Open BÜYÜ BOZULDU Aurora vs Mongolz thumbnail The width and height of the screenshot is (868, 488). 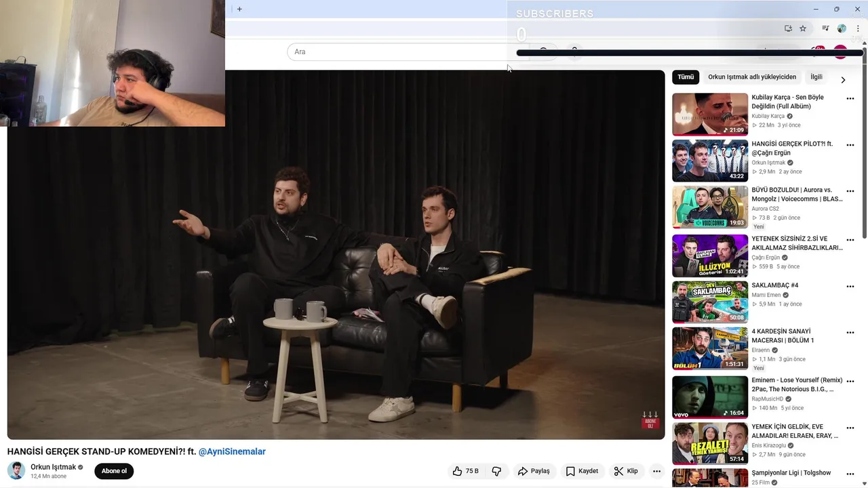710,207
